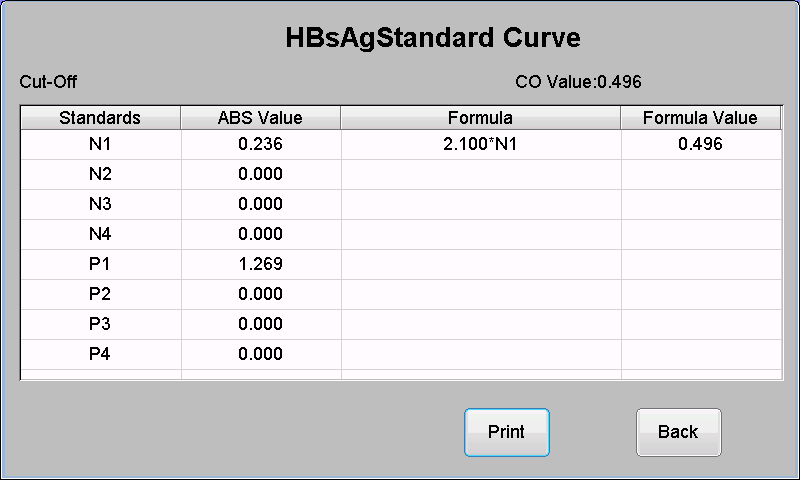800x480 pixels.
Task: Select the formula cell 2.100*N1
Action: click(481, 144)
